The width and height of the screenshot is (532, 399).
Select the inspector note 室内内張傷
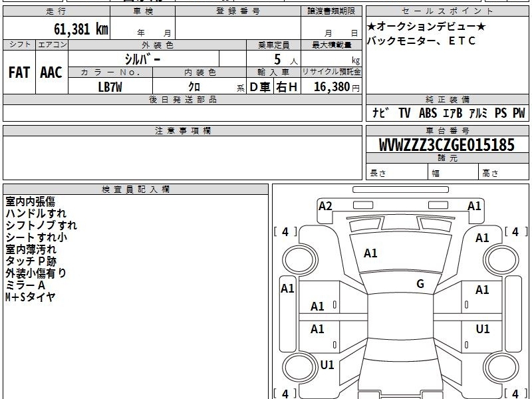(30, 201)
